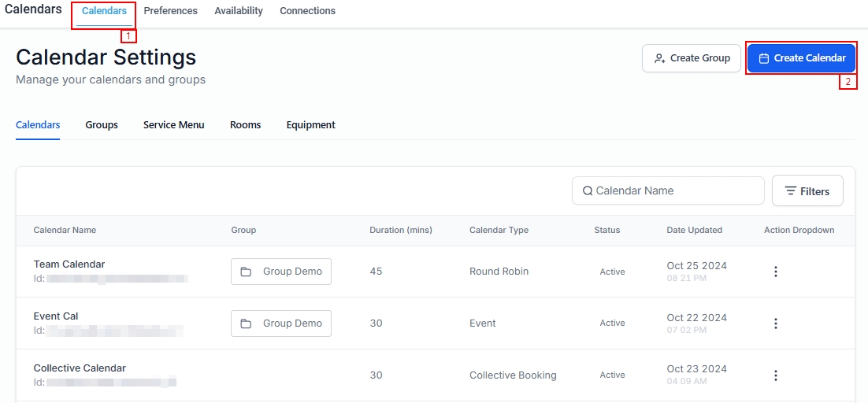The width and height of the screenshot is (868, 403).
Task: Switch to the Preferences top tab
Action: click(x=170, y=11)
